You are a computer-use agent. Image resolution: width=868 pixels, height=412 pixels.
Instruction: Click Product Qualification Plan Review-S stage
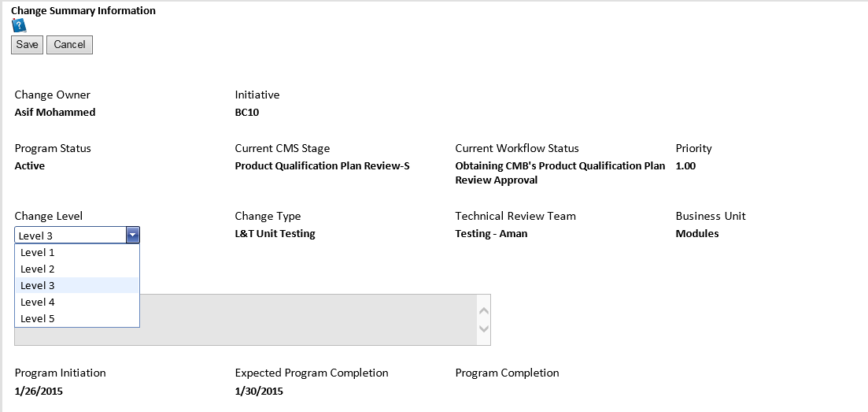(x=322, y=166)
